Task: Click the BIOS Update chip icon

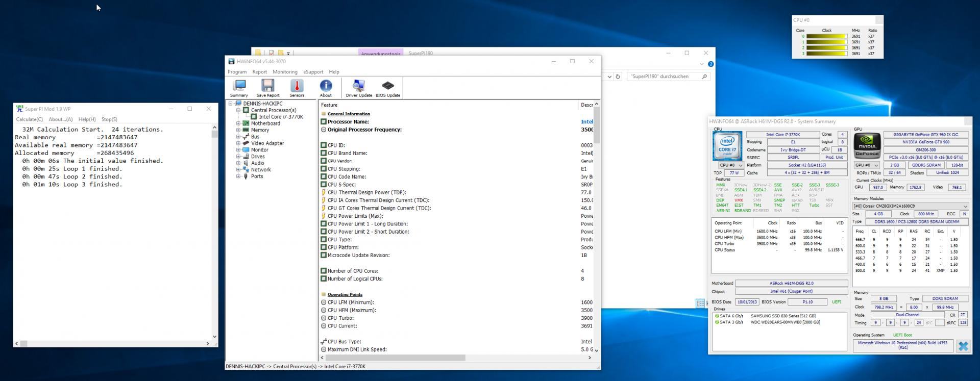Action: (388, 88)
